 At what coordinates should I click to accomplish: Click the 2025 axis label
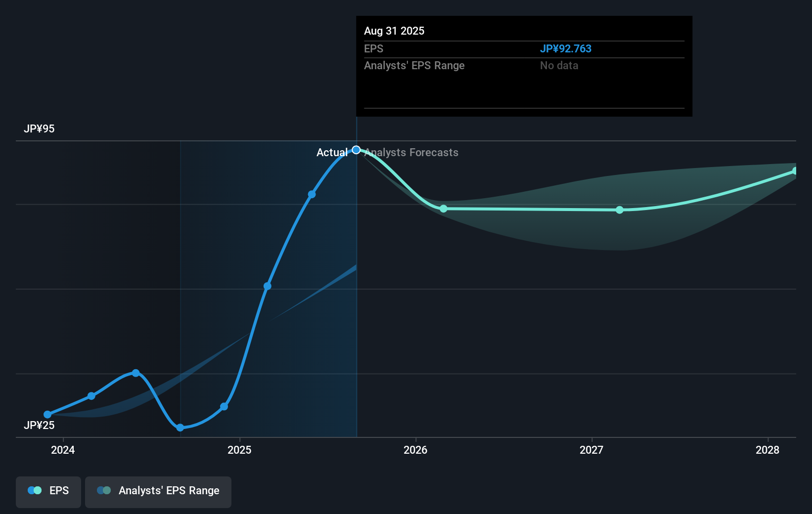(239, 450)
